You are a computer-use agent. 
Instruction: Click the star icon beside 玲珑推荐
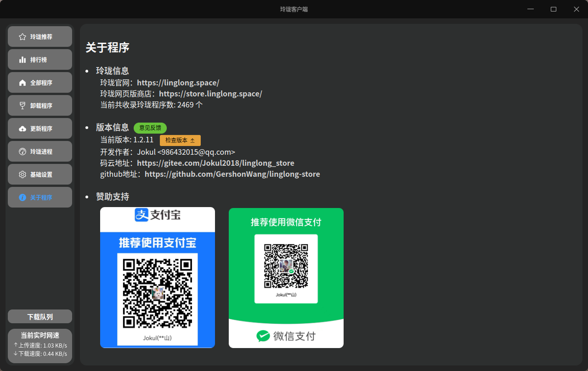[x=23, y=37]
